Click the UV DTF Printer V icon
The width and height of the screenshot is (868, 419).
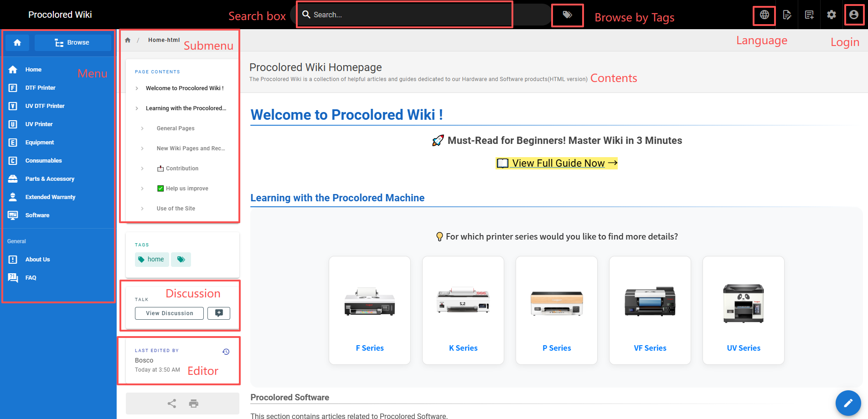coord(13,106)
